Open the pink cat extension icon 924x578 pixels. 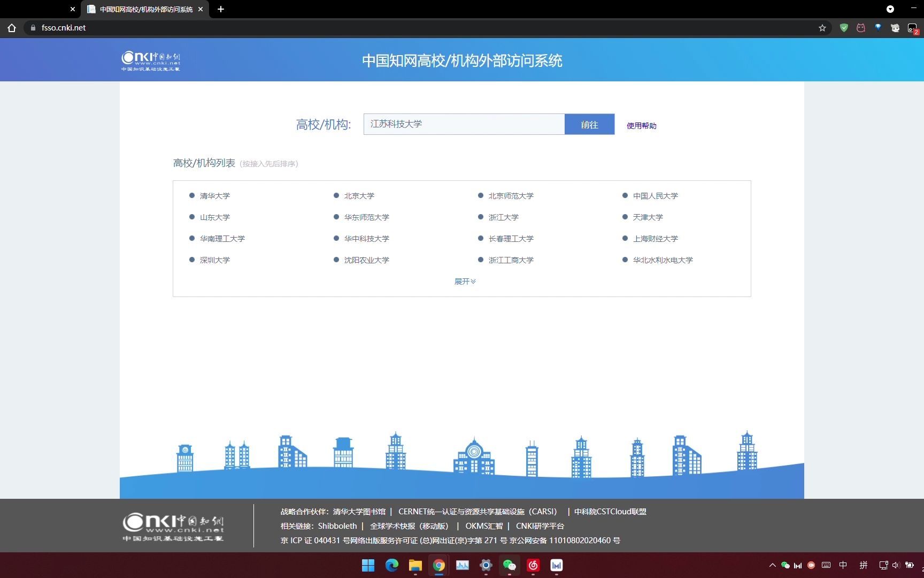[861, 28]
